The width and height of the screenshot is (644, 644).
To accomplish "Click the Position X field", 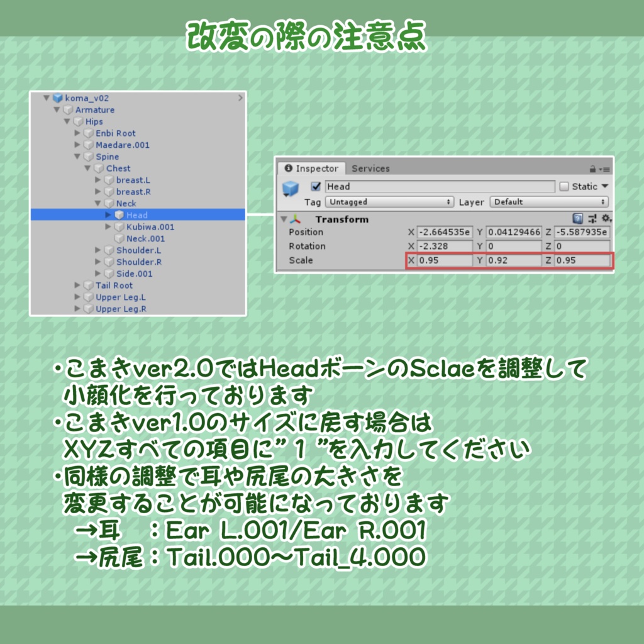I will (445, 232).
